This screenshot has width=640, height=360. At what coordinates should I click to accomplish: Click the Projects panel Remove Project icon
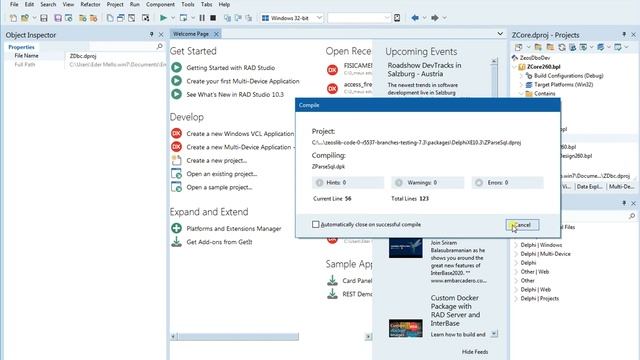(x=550, y=47)
